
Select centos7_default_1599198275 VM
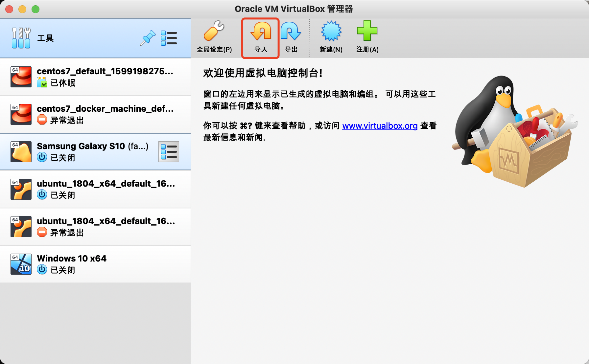click(95, 77)
